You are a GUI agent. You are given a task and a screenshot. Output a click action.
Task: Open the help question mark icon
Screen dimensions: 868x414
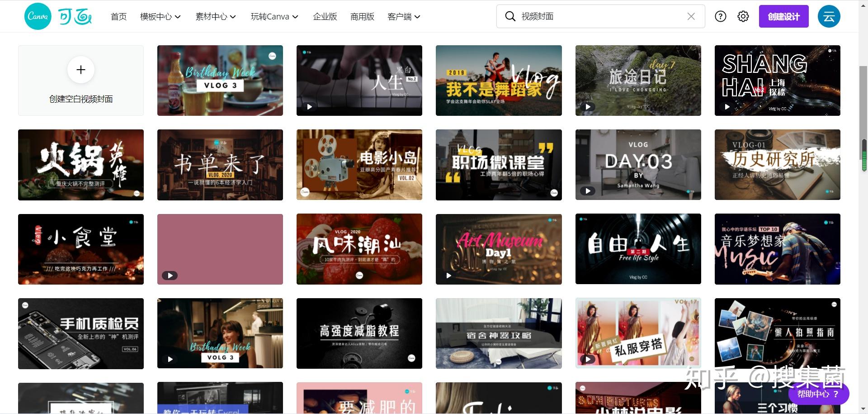[721, 16]
